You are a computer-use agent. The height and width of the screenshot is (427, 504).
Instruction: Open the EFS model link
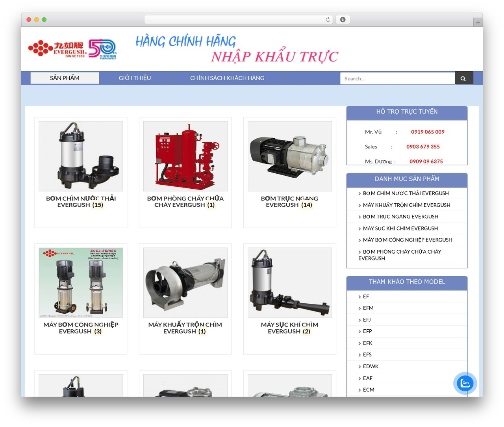pos(367,355)
